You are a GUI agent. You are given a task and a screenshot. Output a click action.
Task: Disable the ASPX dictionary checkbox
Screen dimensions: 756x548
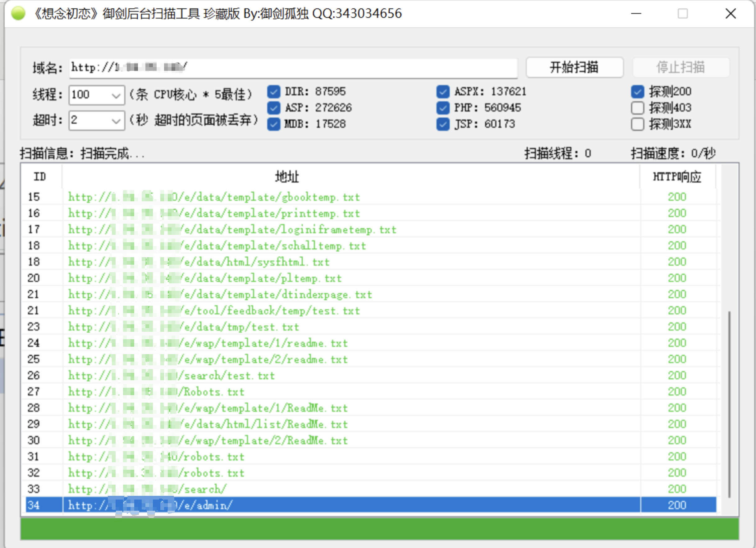click(443, 92)
